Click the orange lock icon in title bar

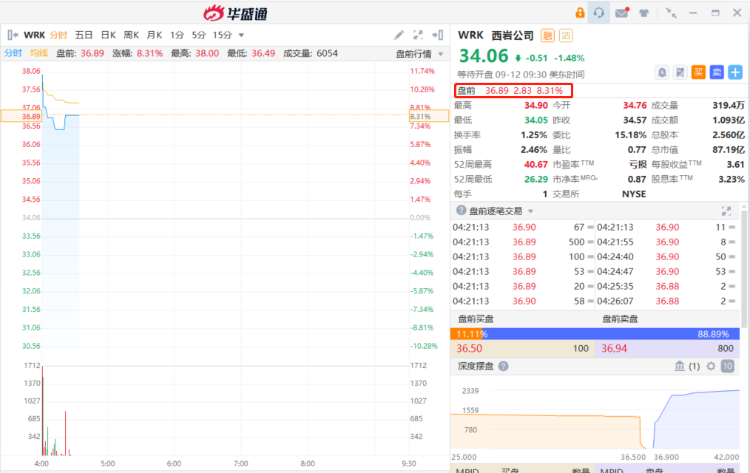click(x=579, y=13)
